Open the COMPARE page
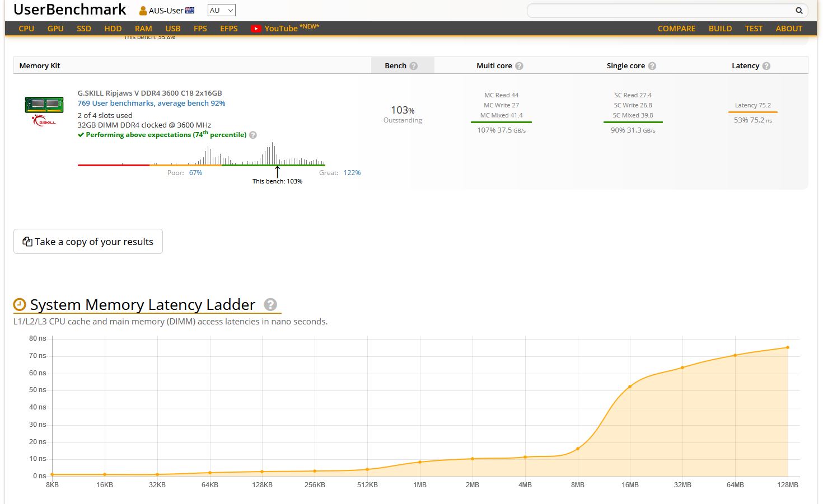The width and height of the screenshot is (823, 504). tap(676, 29)
